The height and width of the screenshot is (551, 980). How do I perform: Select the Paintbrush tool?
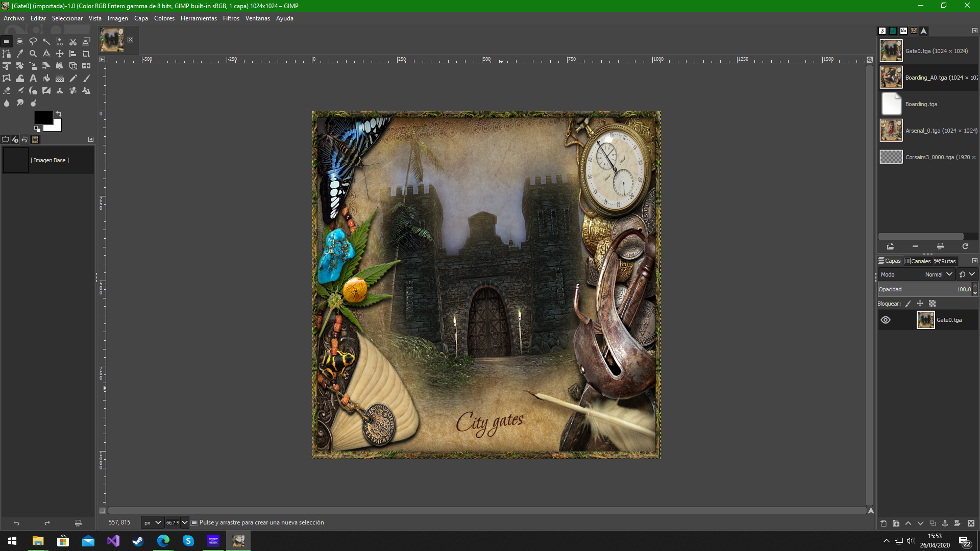point(86,78)
